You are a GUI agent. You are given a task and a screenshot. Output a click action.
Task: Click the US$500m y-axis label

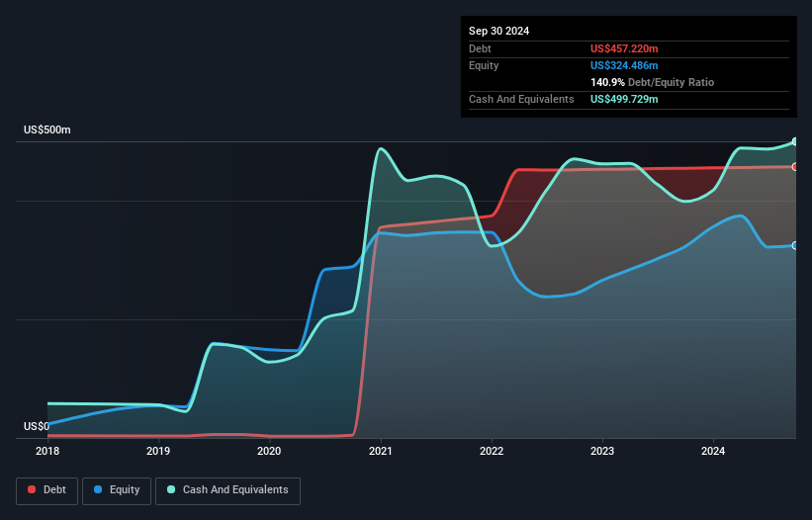click(x=47, y=130)
